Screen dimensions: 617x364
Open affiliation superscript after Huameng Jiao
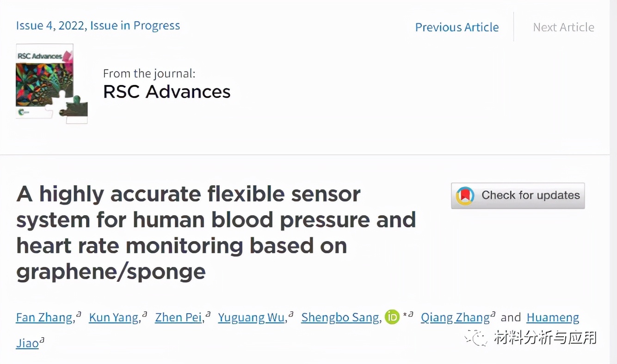pos(41,340)
